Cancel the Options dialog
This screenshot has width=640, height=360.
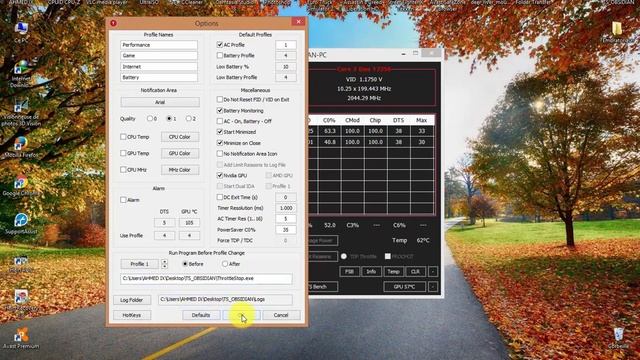[281, 315]
